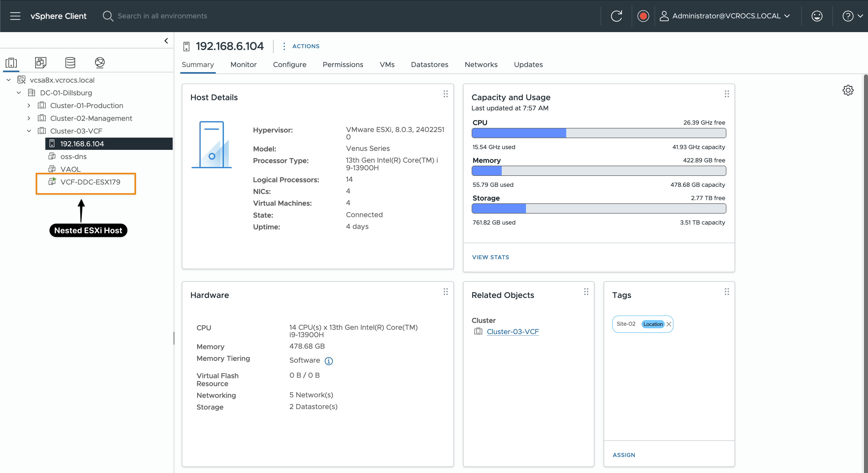This screenshot has height=473, width=868.
Task: Click the refresh icon in top bar
Action: [616, 16]
